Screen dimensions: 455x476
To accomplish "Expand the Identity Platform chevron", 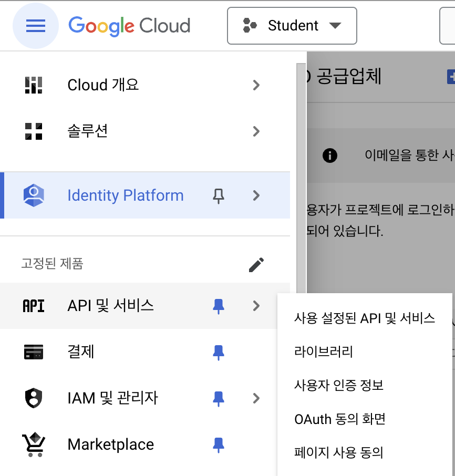I will [x=256, y=195].
